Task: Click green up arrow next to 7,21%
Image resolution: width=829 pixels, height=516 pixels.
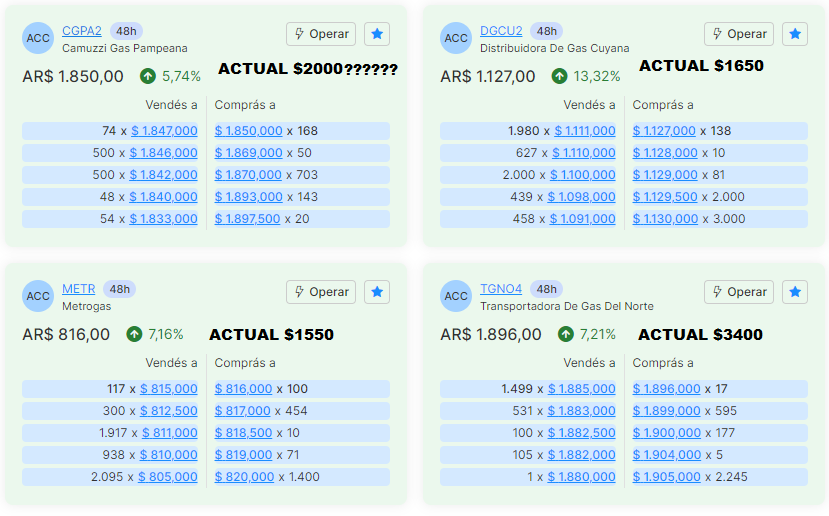Action: [x=566, y=334]
